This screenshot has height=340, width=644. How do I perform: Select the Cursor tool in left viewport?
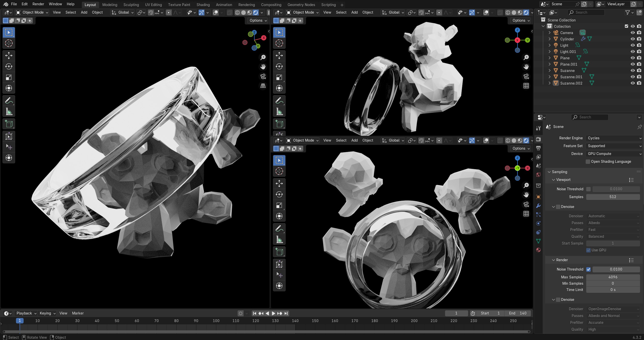[x=9, y=43]
